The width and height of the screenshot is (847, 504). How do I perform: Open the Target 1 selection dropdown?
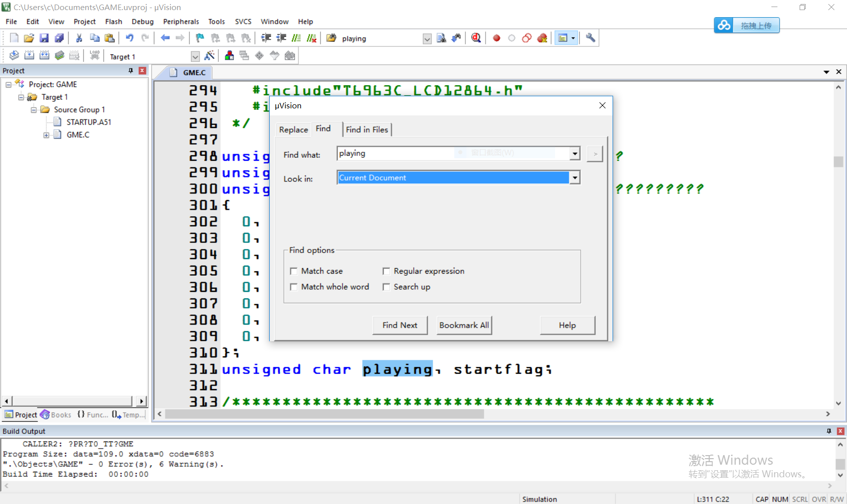[x=195, y=56]
